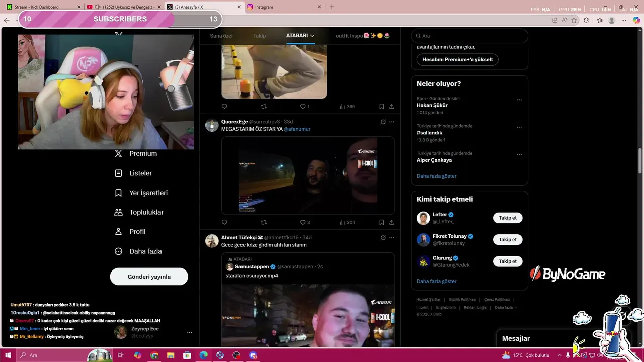Switch to the Sana özel tab
This screenshot has height=362, width=644.
tap(221, 36)
